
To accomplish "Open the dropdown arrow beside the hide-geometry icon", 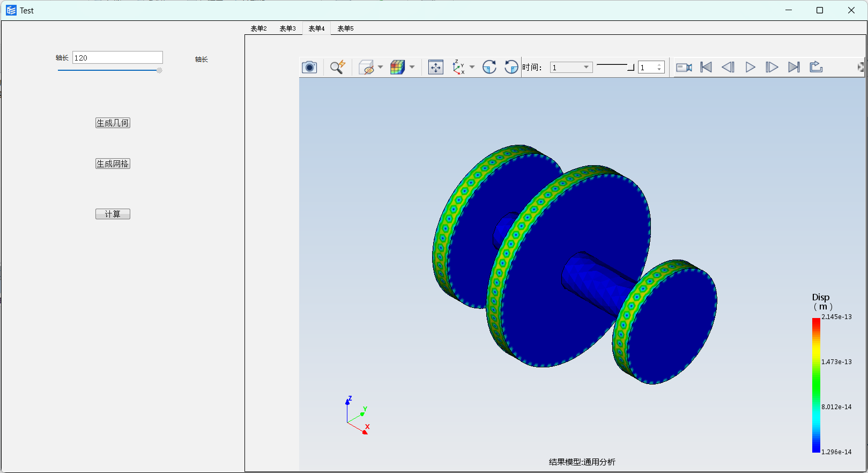I will point(380,67).
